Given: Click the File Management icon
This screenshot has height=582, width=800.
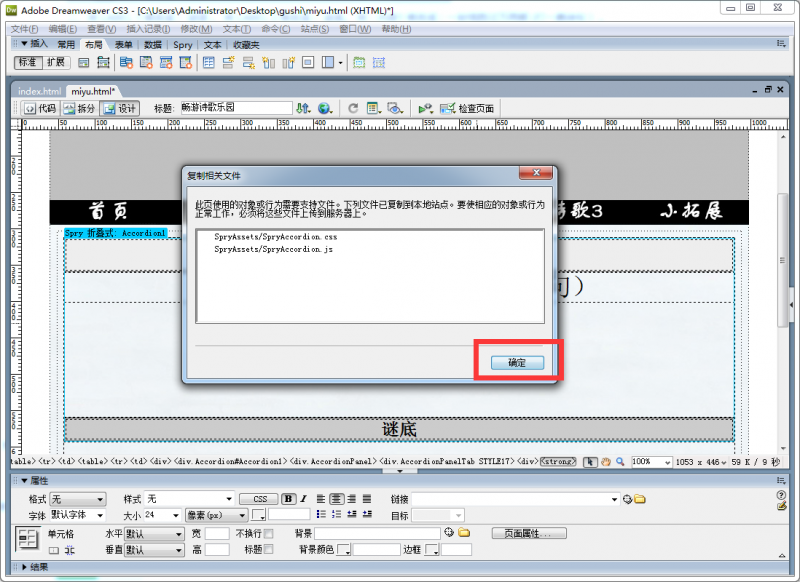Looking at the screenshot, I should pyautogui.click(x=303, y=108).
